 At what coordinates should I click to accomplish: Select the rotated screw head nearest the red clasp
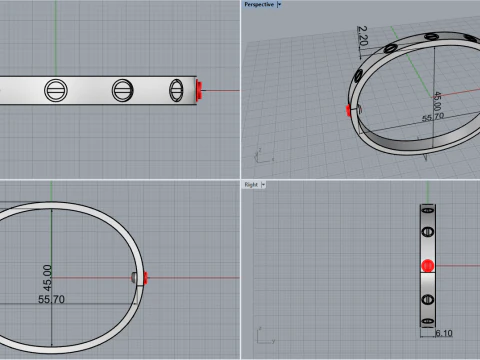point(176,90)
